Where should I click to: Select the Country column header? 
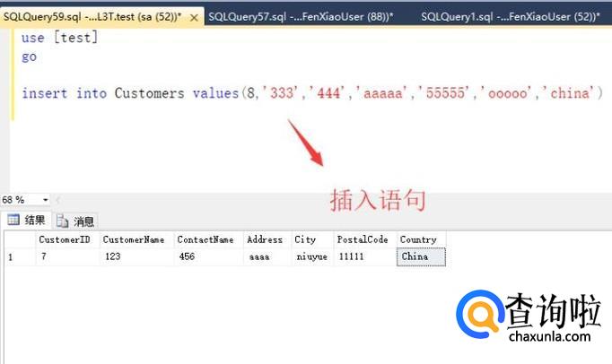coord(421,239)
